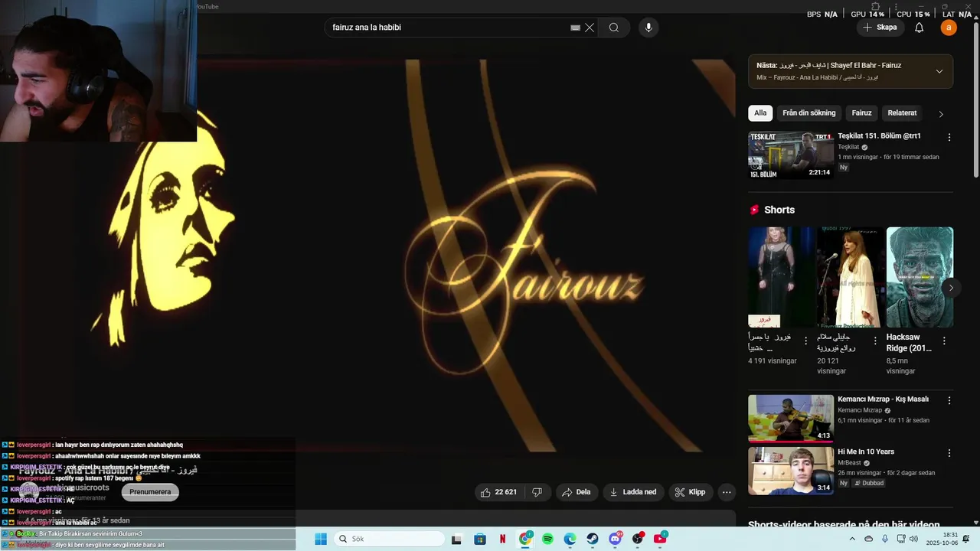
Task: Download the video via Ladda ned
Action: pos(633,492)
